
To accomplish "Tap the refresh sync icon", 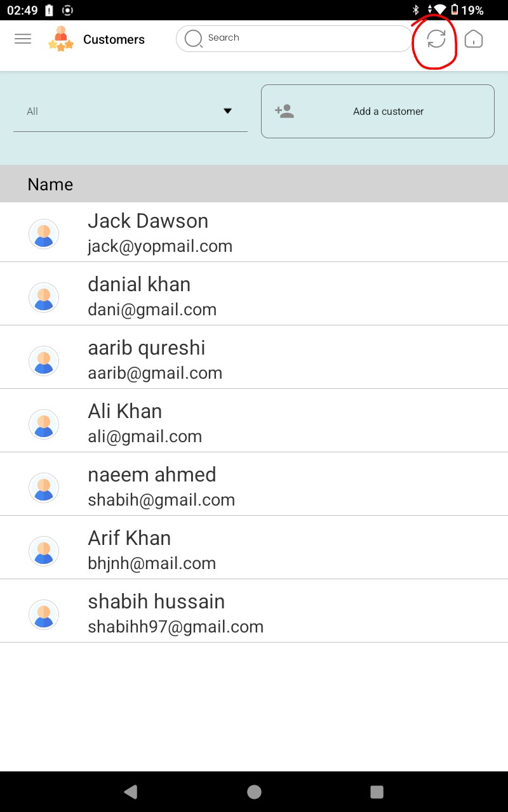I will click(x=436, y=39).
